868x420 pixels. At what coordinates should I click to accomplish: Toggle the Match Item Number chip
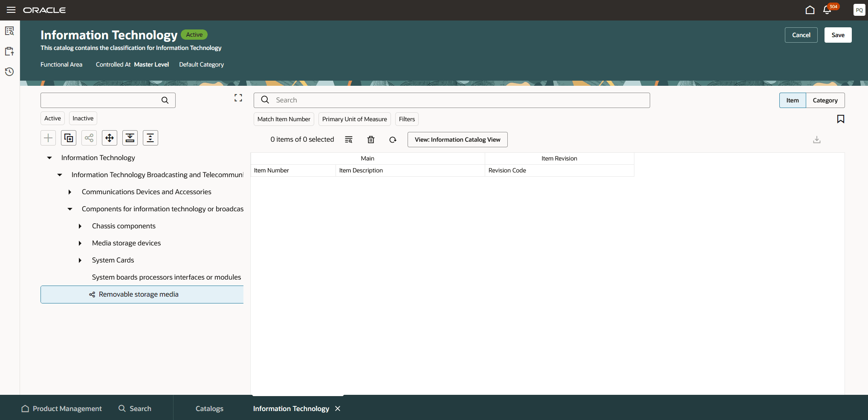click(x=284, y=119)
